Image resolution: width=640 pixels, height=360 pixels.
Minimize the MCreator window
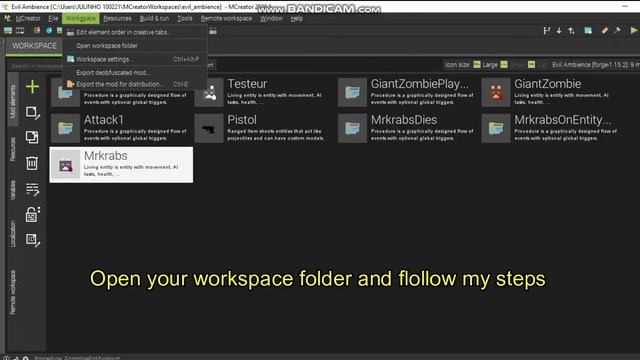625,6
